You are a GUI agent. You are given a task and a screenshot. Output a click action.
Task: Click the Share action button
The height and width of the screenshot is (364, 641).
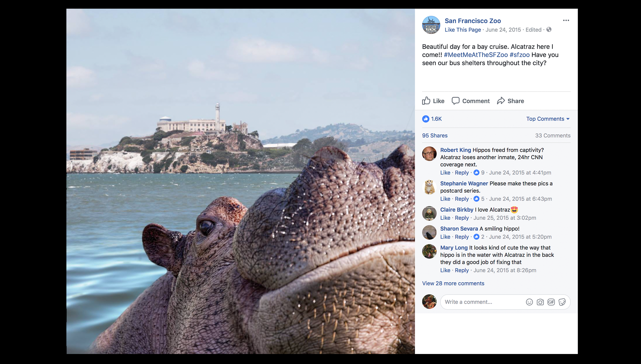[510, 101]
